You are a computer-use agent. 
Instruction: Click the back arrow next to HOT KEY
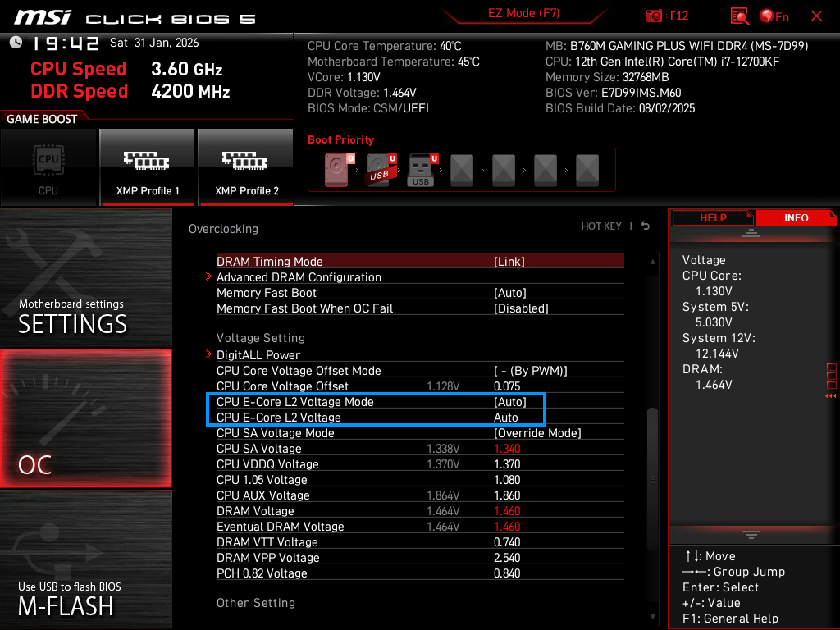(x=646, y=226)
